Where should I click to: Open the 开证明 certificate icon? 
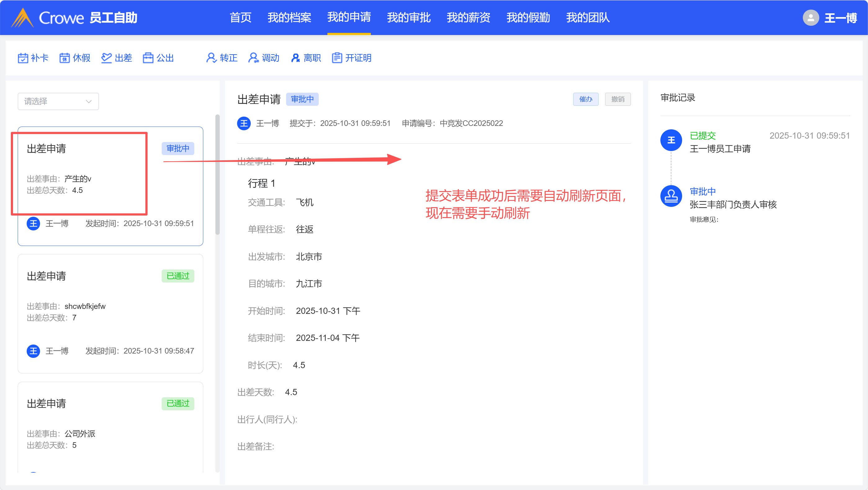[337, 58]
